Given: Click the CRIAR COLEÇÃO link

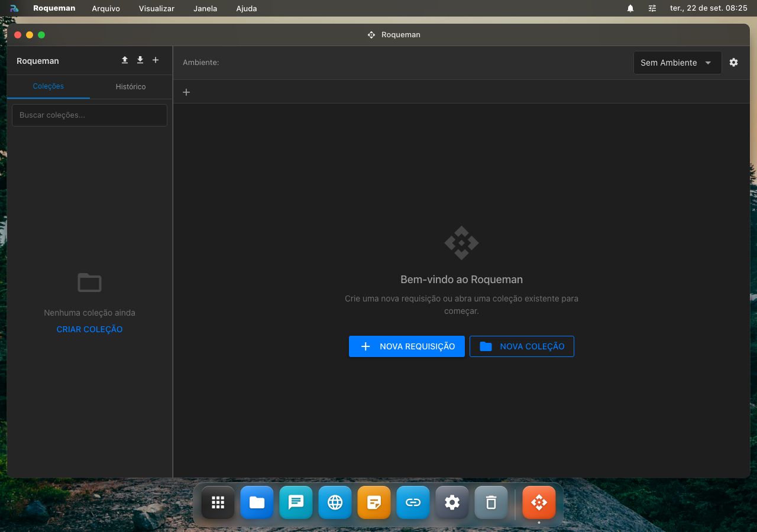Looking at the screenshot, I should tap(90, 329).
